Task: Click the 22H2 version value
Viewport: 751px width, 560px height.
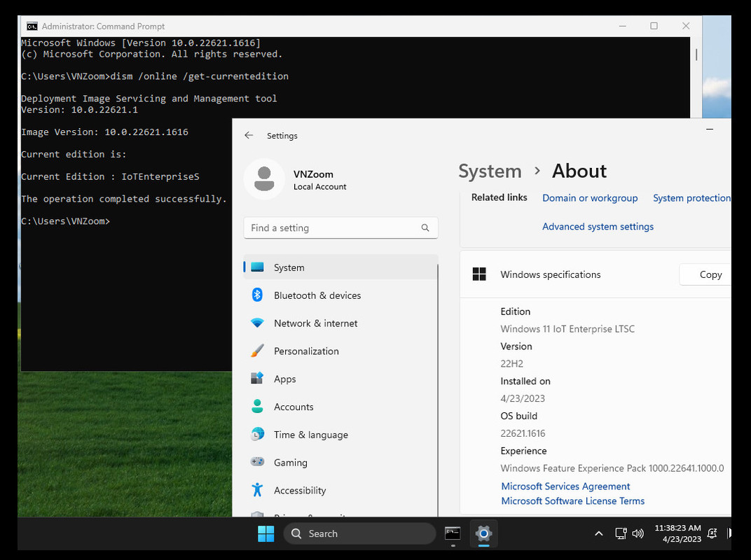Action: [x=511, y=363]
